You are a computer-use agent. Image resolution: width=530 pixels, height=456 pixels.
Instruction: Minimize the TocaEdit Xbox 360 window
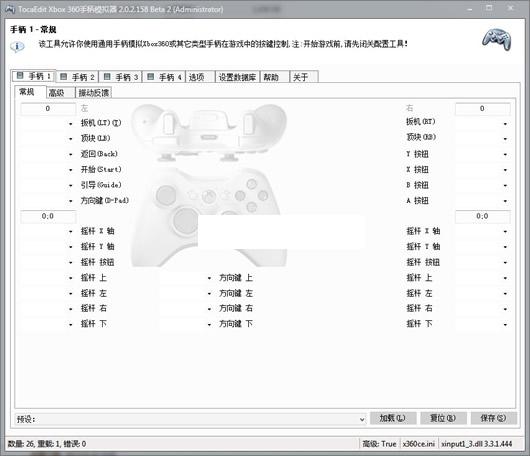click(470, 9)
